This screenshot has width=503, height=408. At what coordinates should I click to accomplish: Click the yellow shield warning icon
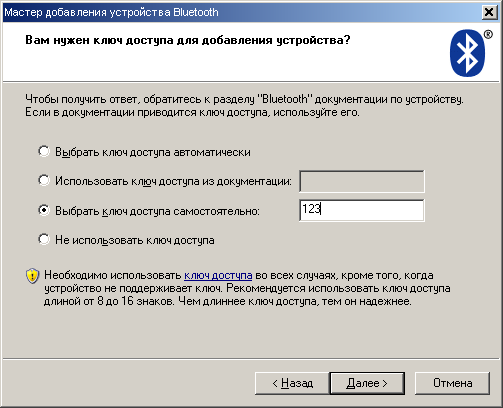point(32,276)
